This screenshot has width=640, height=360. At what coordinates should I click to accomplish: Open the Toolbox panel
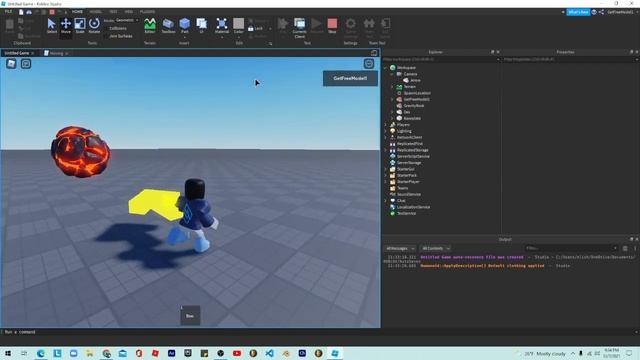tap(168, 26)
